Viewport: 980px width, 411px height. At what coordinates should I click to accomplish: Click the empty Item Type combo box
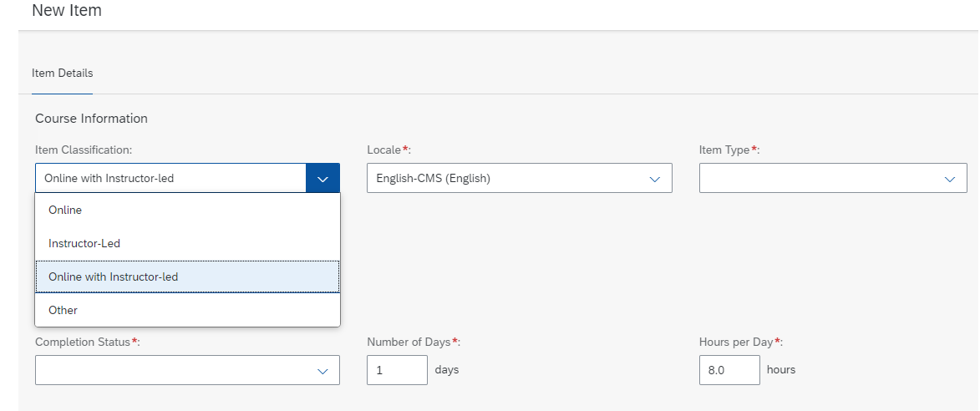tap(833, 178)
